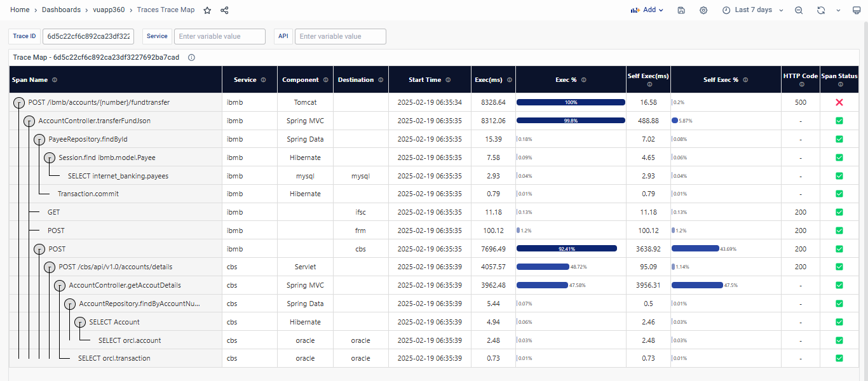Click the failed span status red X
Image resolution: width=868 pixels, height=381 pixels.
click(839, 102)
